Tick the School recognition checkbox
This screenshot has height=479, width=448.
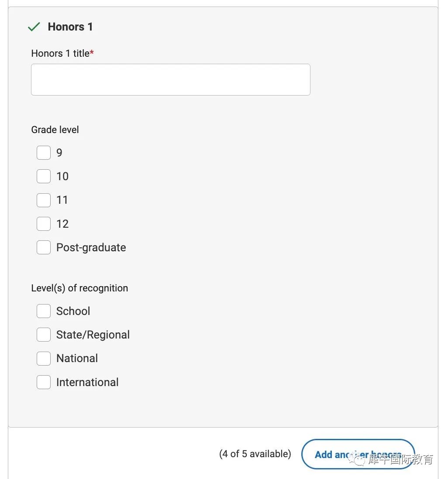pos(44,311)
